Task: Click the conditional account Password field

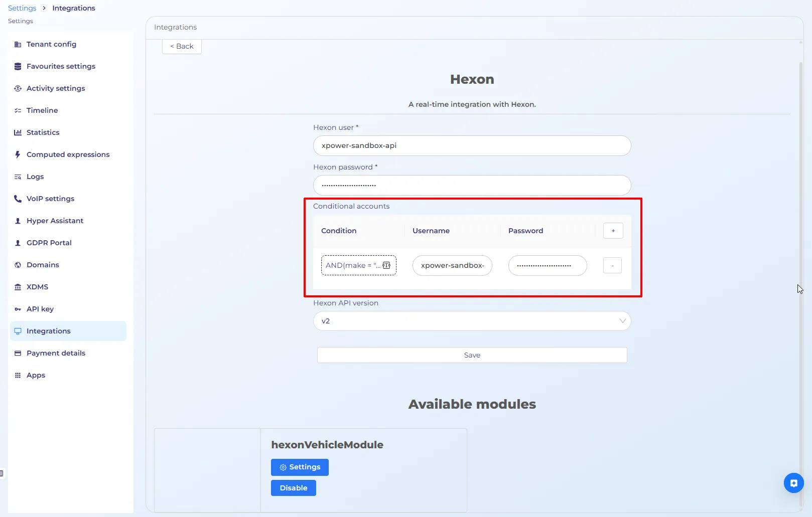Action: pyautogui.click(x=548, y=265)
